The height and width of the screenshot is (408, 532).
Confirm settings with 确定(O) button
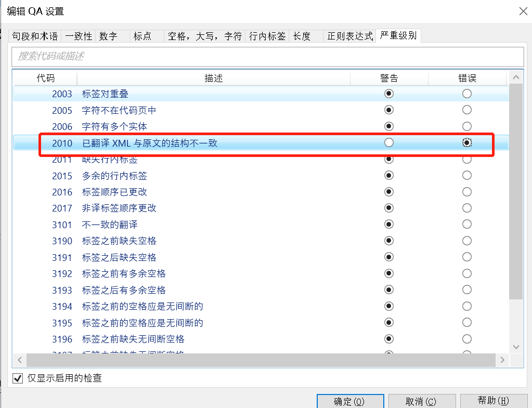click(350, 401)
